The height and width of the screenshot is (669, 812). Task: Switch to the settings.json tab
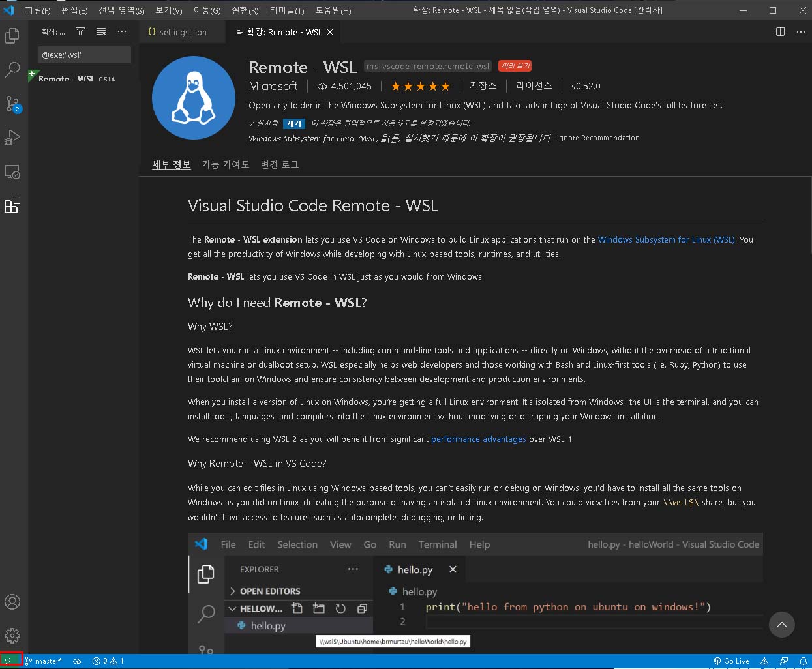coord(182,32)
